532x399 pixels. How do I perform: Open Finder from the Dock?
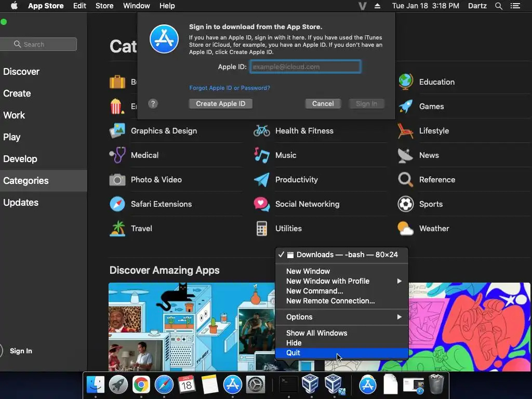[x=96, y=384]
